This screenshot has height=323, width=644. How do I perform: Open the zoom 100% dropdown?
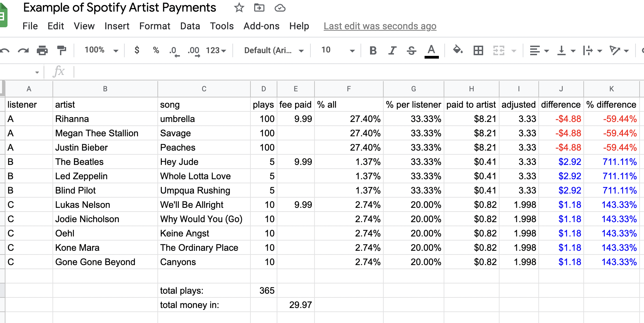pyautogui.click(x=101, y=50)
